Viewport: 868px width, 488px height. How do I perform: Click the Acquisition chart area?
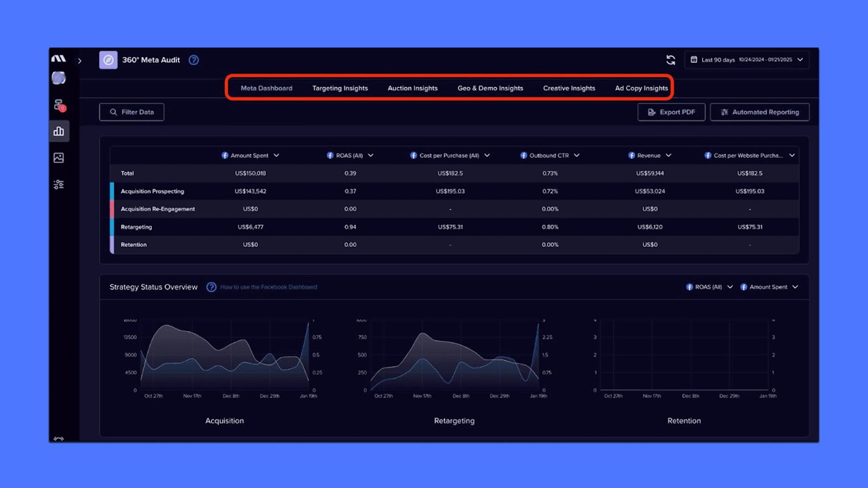(x=225, y=356)
